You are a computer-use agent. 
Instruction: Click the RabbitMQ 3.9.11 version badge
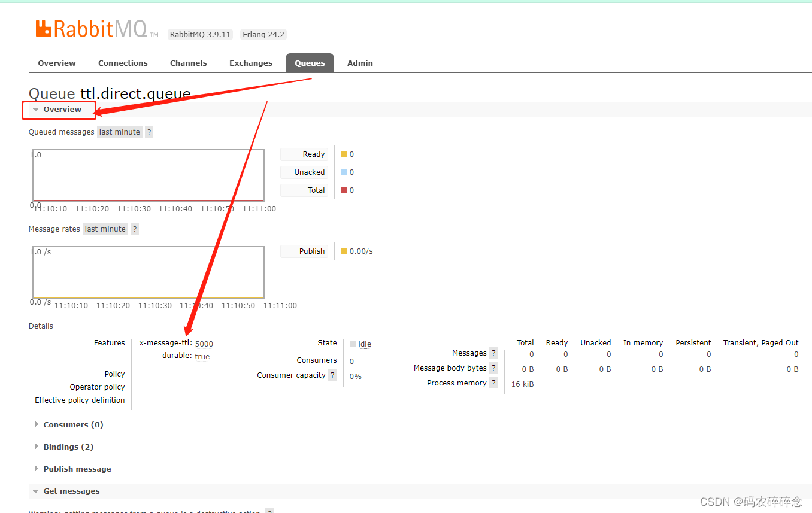tap(200, 35)
